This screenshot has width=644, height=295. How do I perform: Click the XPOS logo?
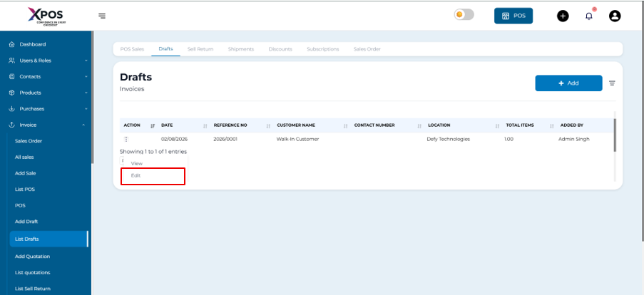pos(45,16)
